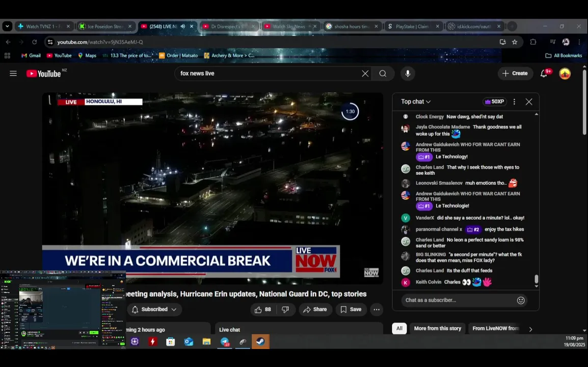Switch to the Watch TVNZ 1 tab
Image resolution: width=588 pixels, height=367 pixels.
coord(44,27)
